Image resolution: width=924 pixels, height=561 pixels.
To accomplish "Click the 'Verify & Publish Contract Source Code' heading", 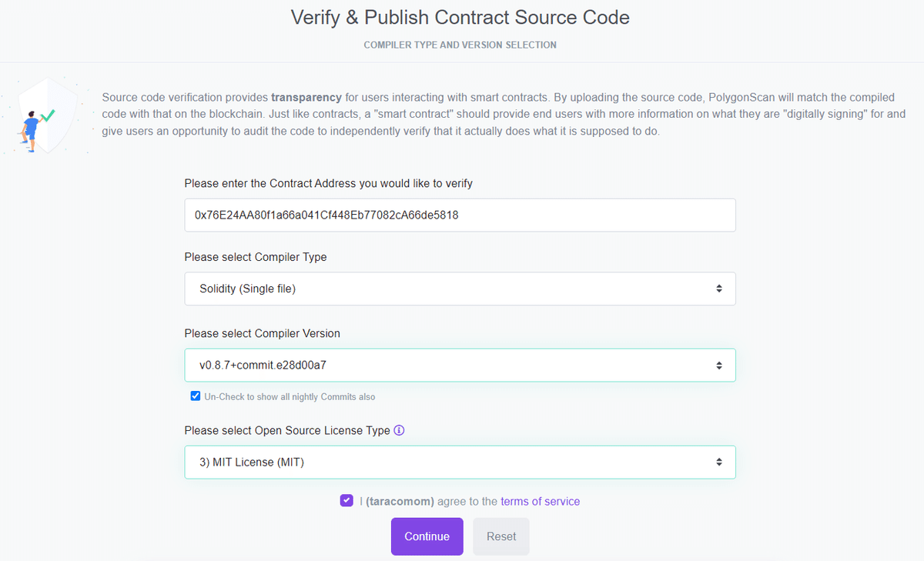I will (x=460, y=17).
